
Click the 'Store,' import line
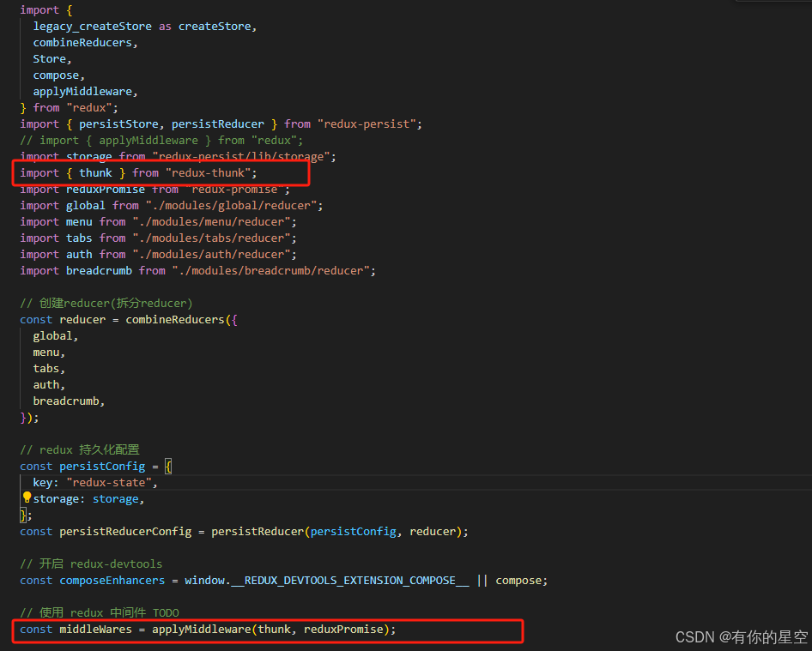tap(52, 59)
